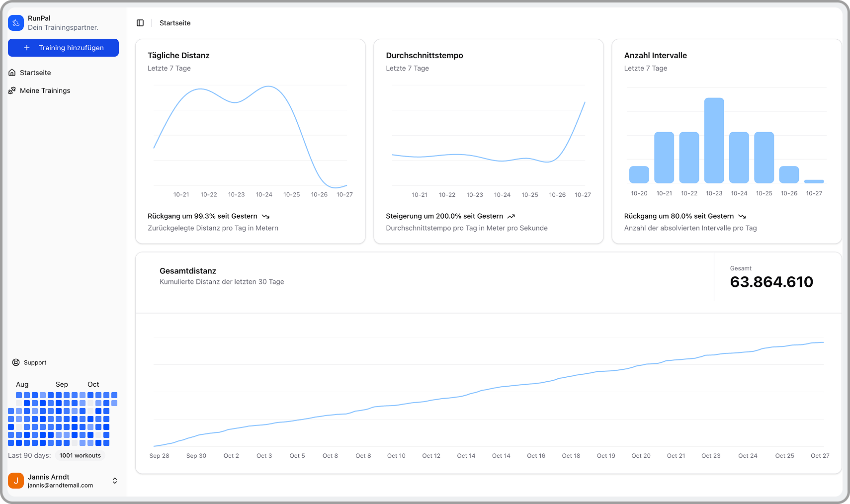Go to Startseite in sidebar

(x=35, y=73)
